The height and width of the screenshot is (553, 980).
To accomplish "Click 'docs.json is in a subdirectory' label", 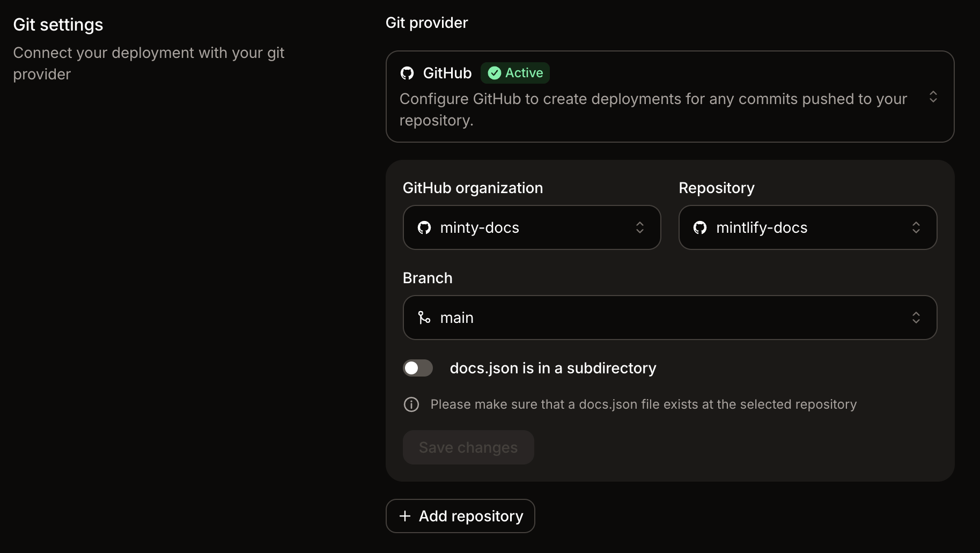I will pyautogui.click(x=553, y=368).
